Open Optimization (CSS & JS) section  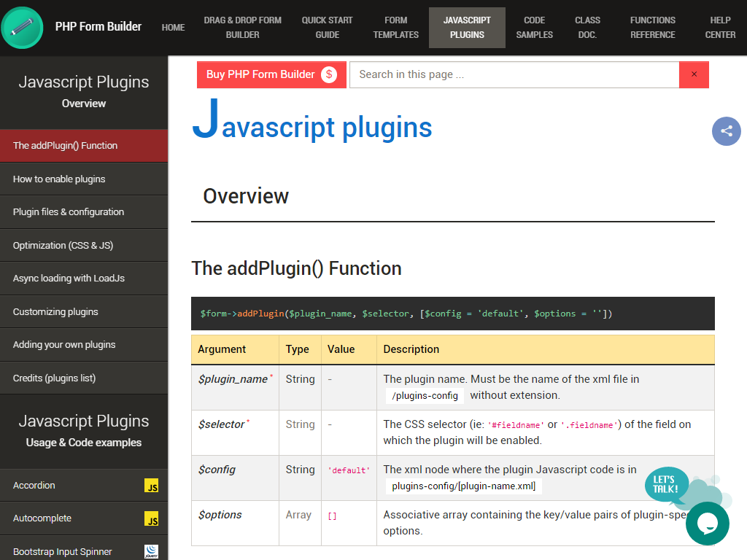[x=84, y=245]
